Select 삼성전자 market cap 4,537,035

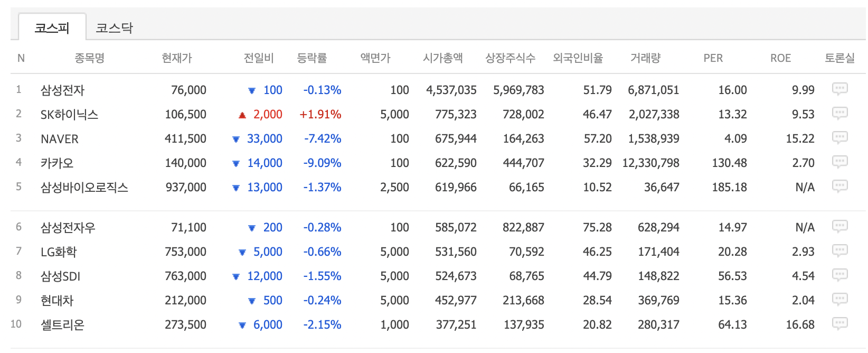tap(451, 90)
